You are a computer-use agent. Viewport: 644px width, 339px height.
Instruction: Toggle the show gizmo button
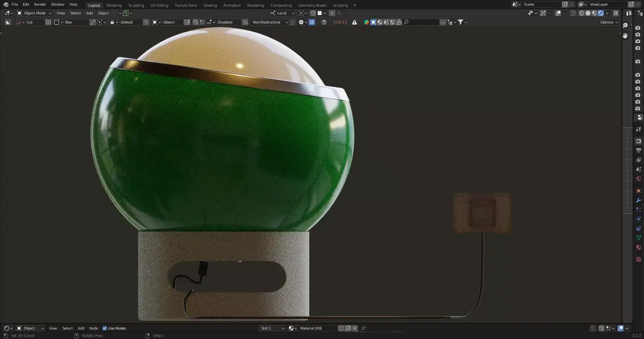pyautogui.click(x=543, y=13)
